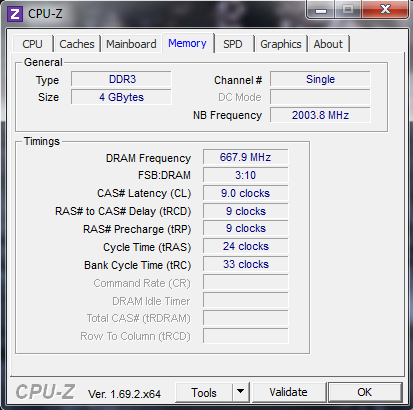Select the Cycle Time value 24 clocks
The width and height of the screenshot is (413, 410).
[245, 246]
